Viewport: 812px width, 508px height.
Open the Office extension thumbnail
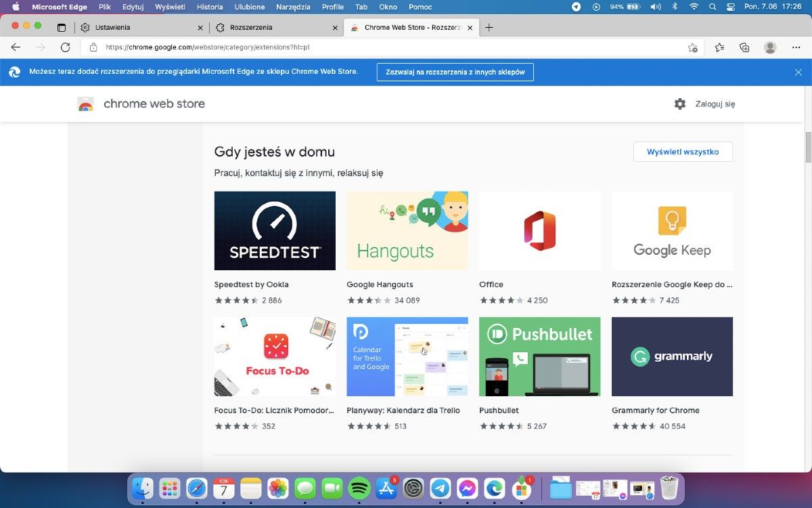click(540, 230)
